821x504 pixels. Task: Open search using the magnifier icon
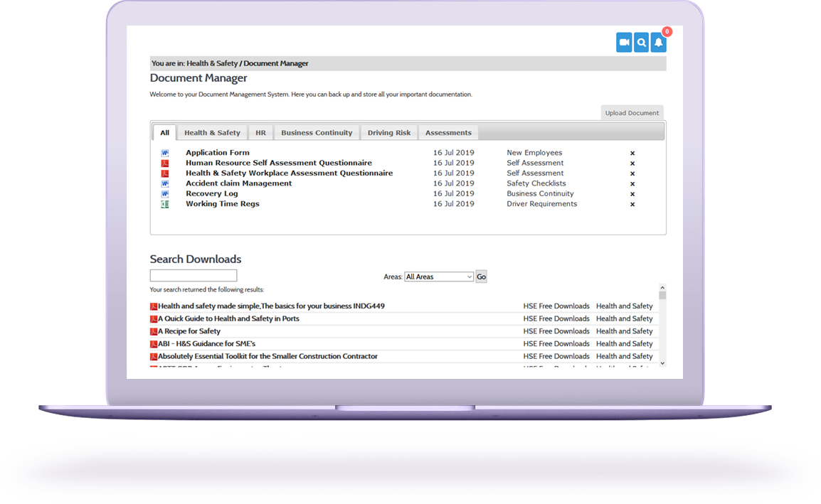coord(642,43)
